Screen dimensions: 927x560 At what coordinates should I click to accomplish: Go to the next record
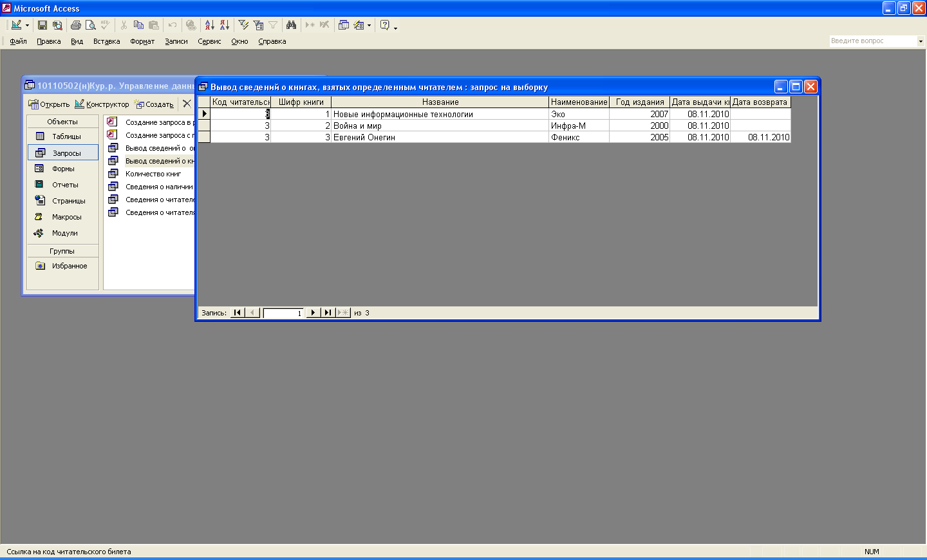313,313
